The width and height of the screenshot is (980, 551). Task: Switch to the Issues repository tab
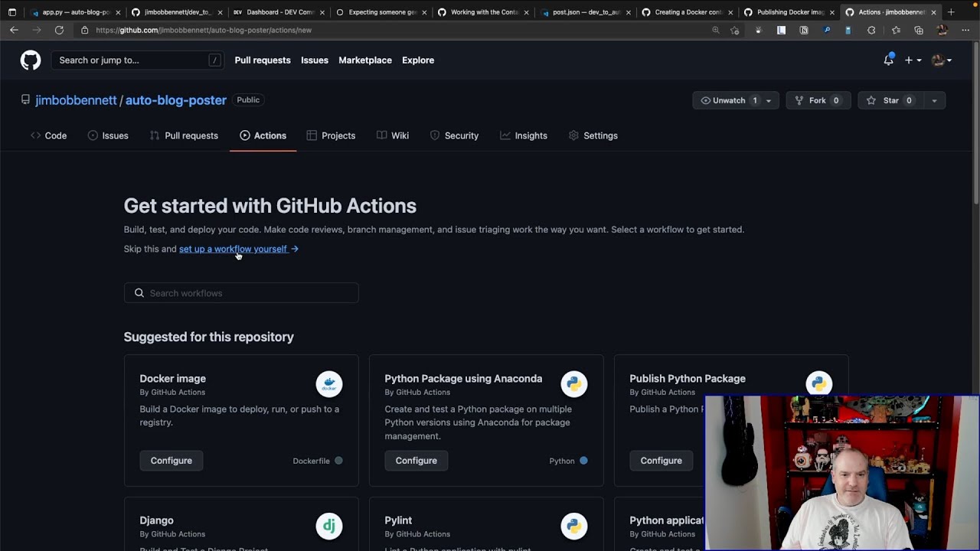(x=108, y=135)
